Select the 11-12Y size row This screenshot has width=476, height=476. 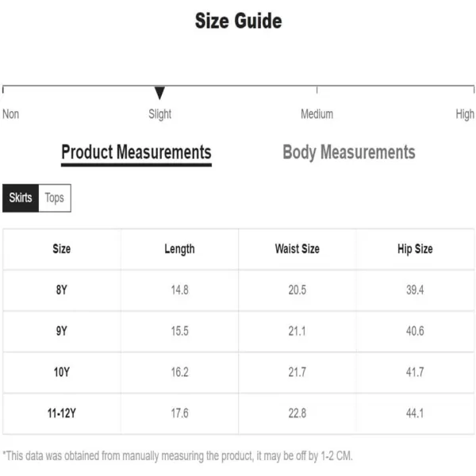click(x=239, y=413)
